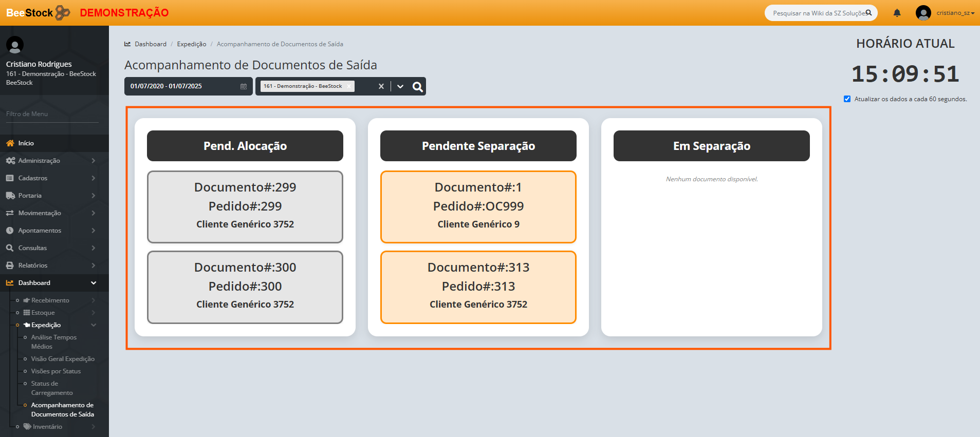Open Visão Geral Expedição menu item
The image size is (980, 437).
click(x=63, y=359)
